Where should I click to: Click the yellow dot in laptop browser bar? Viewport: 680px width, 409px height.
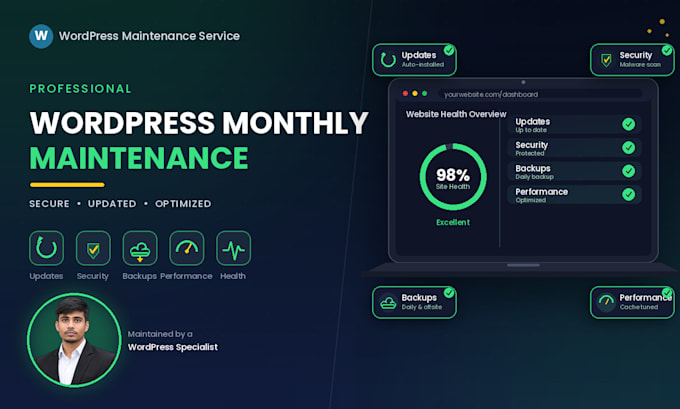click(x=415, y=94)
